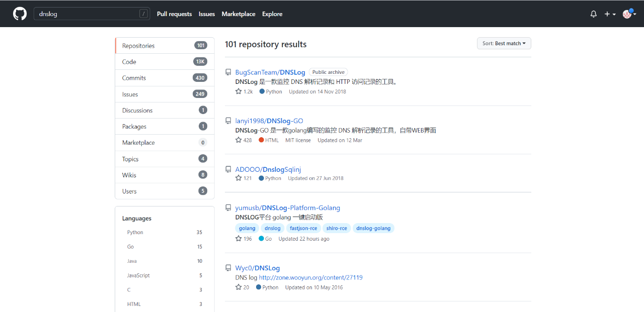Open the user avatar menu
The height and width of the screenshot is (312, 644).
[x=628, y=14]
